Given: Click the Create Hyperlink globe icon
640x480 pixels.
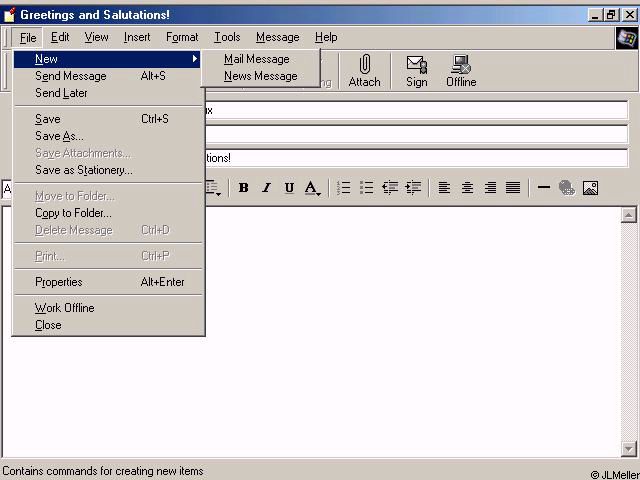Looking at the screenshot, I should coord(567,188).
